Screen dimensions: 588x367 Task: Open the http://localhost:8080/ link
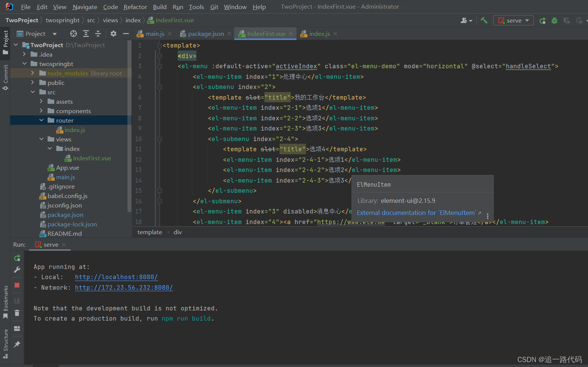[x=116, y=277]
